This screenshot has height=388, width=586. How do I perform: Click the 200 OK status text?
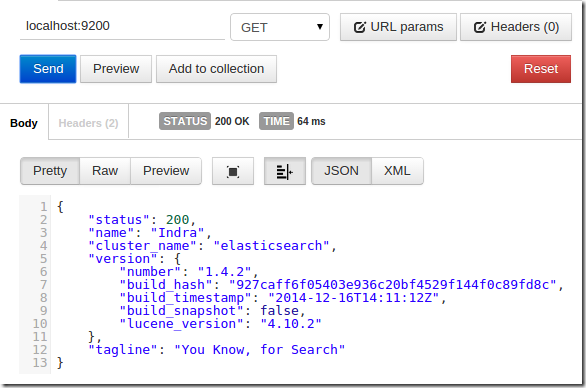point(232,121)
